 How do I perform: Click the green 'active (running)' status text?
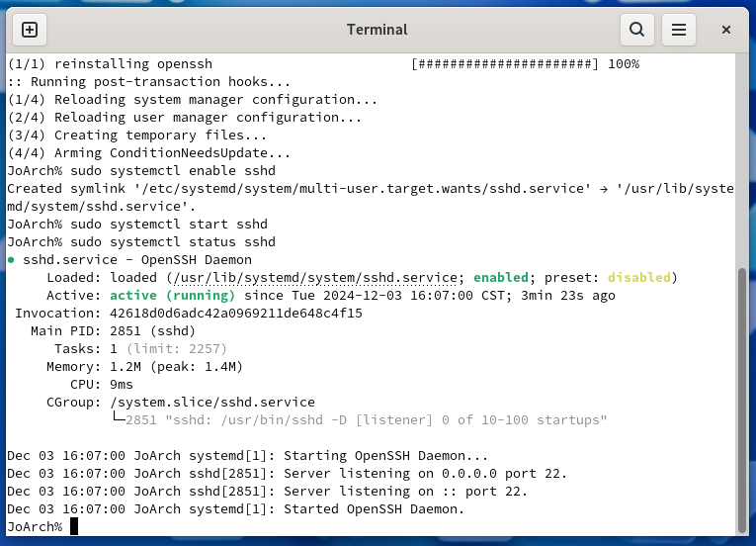coord(172,296)
